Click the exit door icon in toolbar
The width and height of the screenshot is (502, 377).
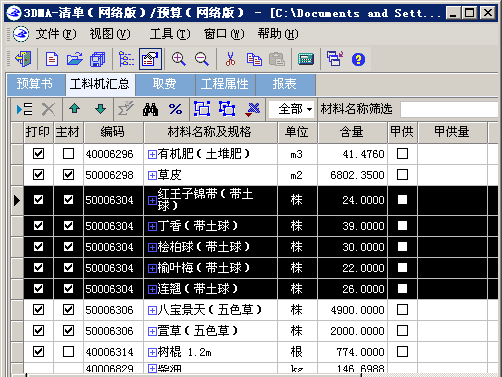tap(23, 59)
